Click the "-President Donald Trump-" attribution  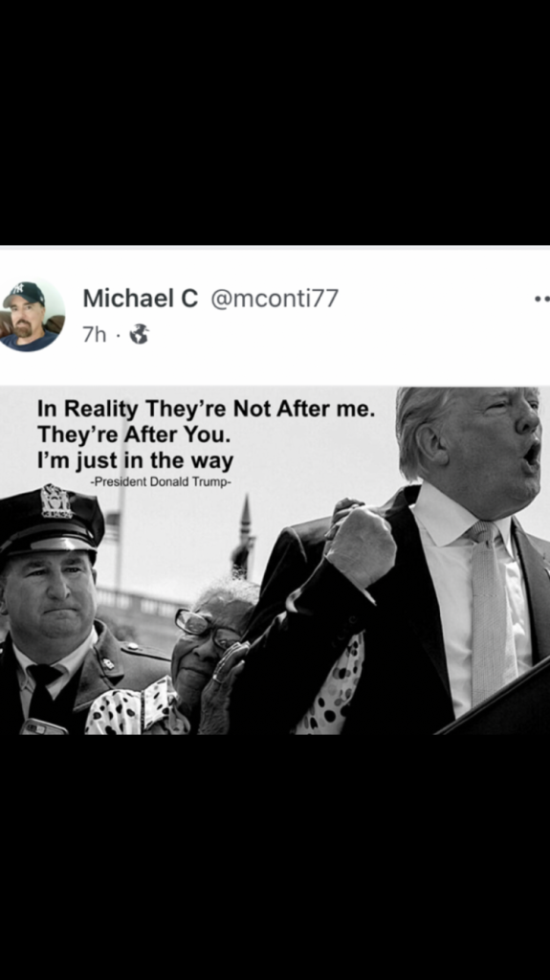161,482
